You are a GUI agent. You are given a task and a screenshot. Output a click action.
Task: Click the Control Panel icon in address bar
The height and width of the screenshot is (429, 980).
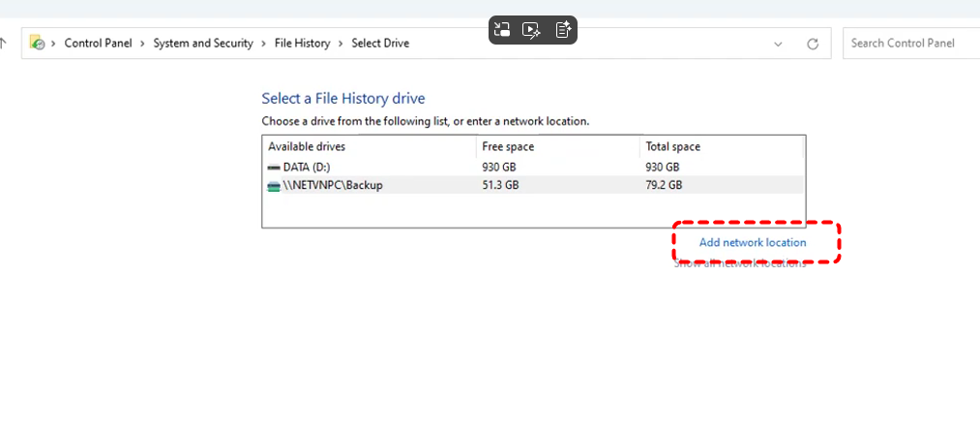[38, 43]
